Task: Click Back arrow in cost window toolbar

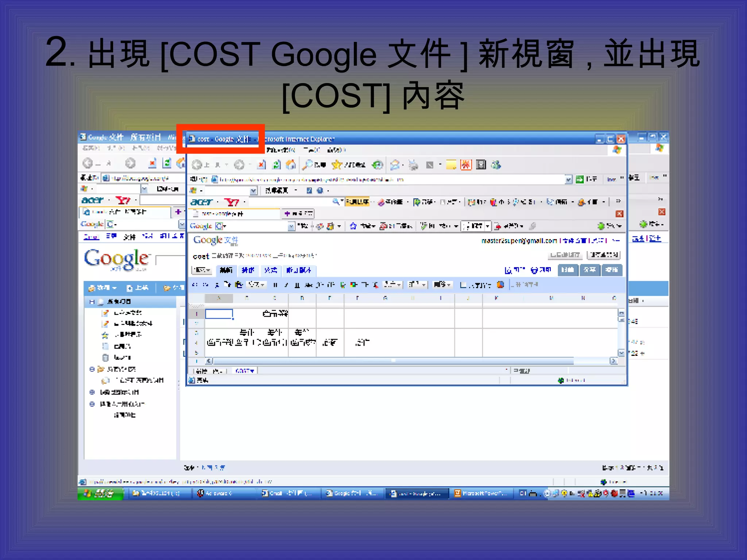Action: [197, 165]
